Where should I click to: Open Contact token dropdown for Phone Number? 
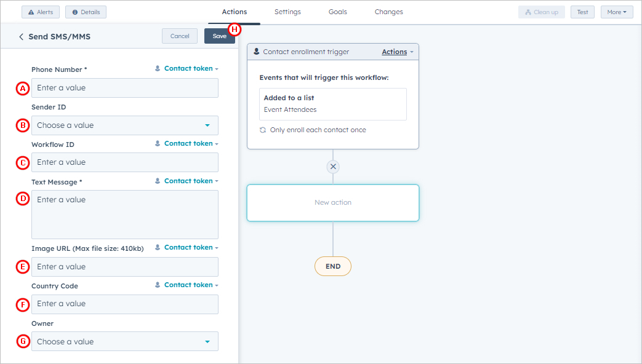click(187, 69)
